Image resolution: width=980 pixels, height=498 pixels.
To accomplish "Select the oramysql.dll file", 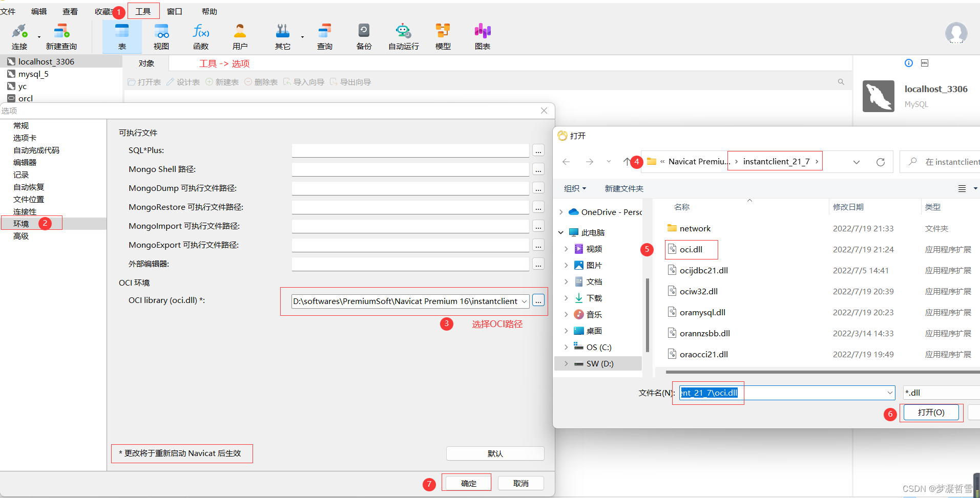I will coord(702,312).
